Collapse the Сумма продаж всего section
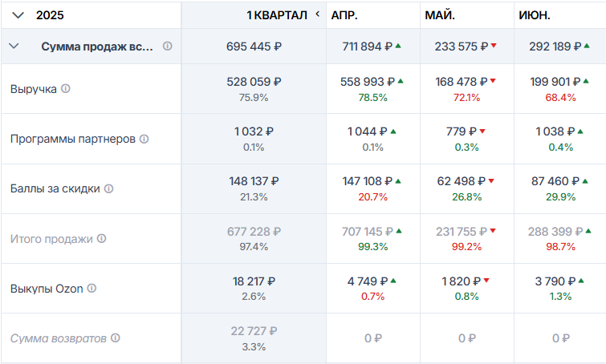This screenshot has width=606, height=364. pyautogui.click(x=14, y=46)
